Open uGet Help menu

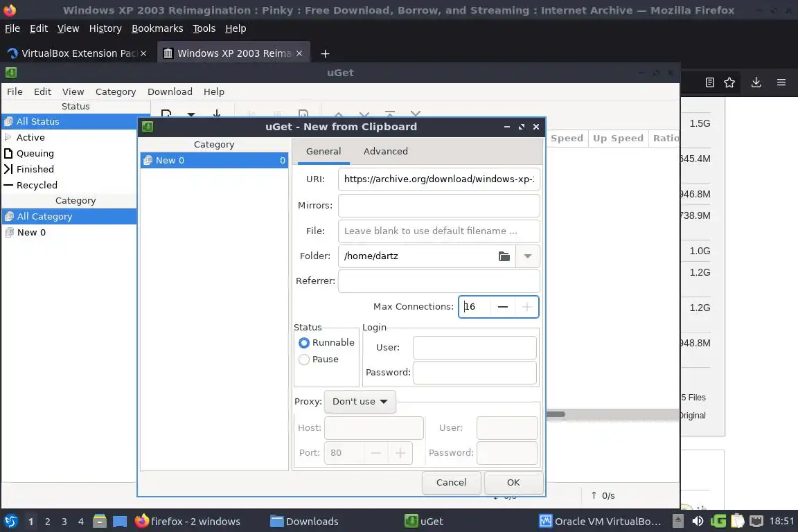point(214,91)
